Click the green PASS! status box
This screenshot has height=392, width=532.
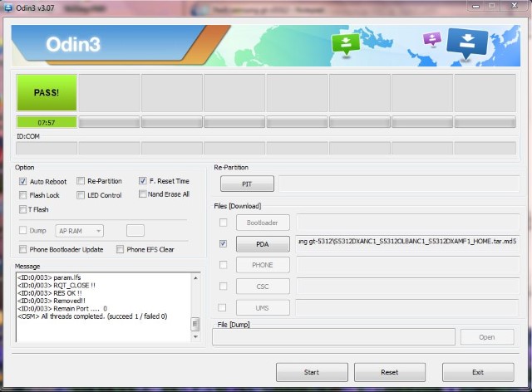point(47,92)
